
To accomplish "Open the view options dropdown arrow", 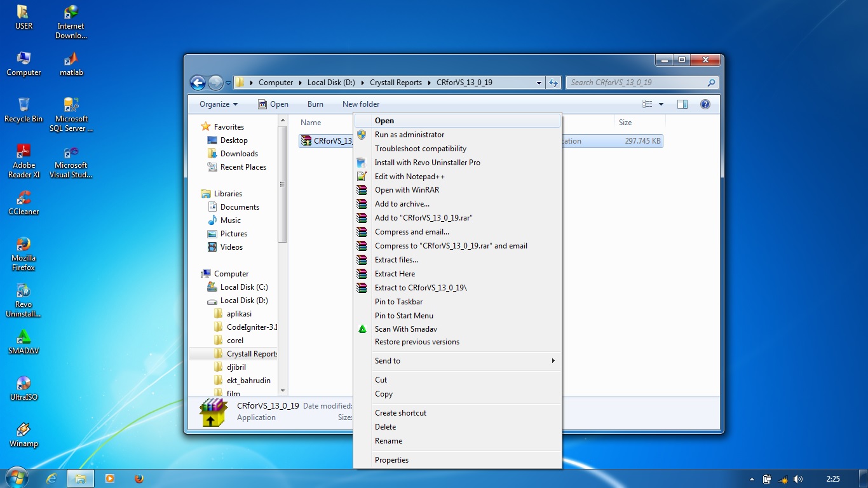I will 661,104.
